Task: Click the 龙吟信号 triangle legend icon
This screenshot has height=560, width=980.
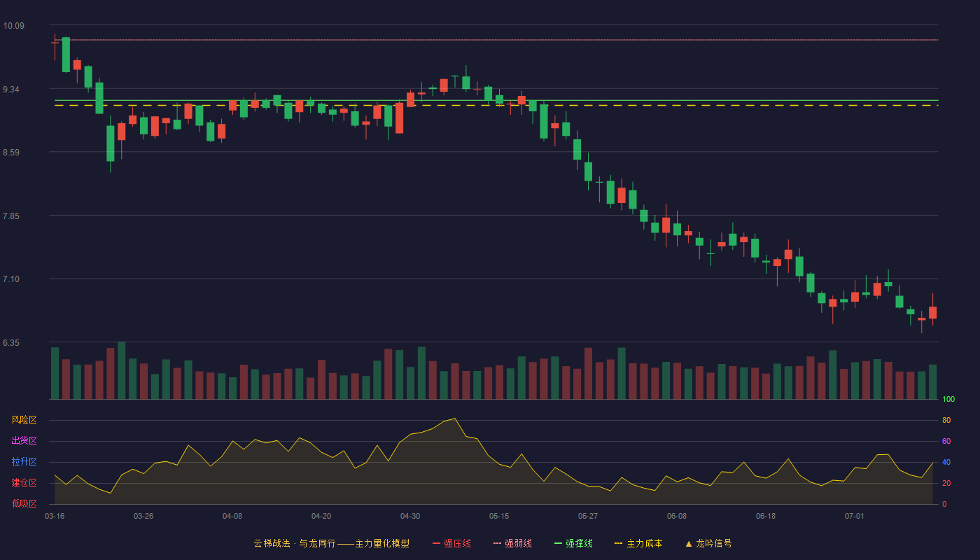Action: tap(688, 543)
